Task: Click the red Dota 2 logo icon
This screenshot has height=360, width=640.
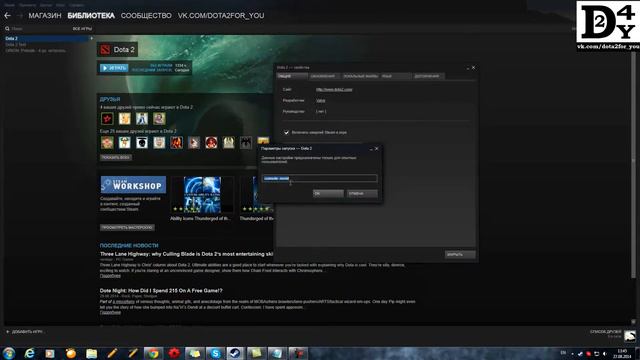Action: coord(105,50)
